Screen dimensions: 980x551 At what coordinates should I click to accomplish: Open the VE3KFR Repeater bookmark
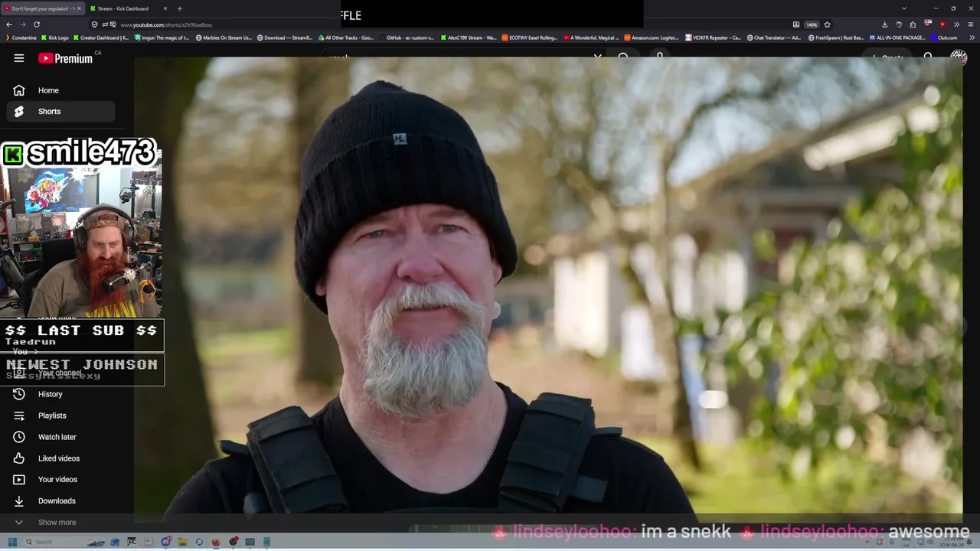click(x=714, y=37)
